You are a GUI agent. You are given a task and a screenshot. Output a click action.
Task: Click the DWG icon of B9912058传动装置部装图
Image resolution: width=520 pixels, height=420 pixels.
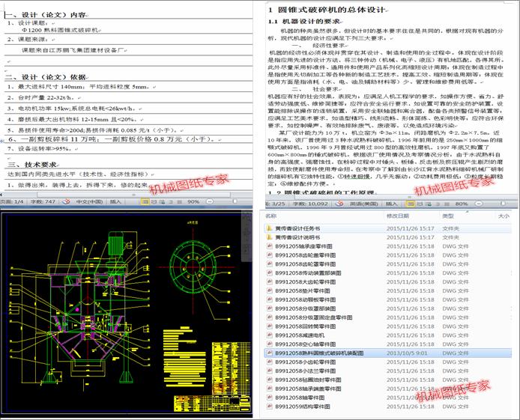tap(270, 273)
